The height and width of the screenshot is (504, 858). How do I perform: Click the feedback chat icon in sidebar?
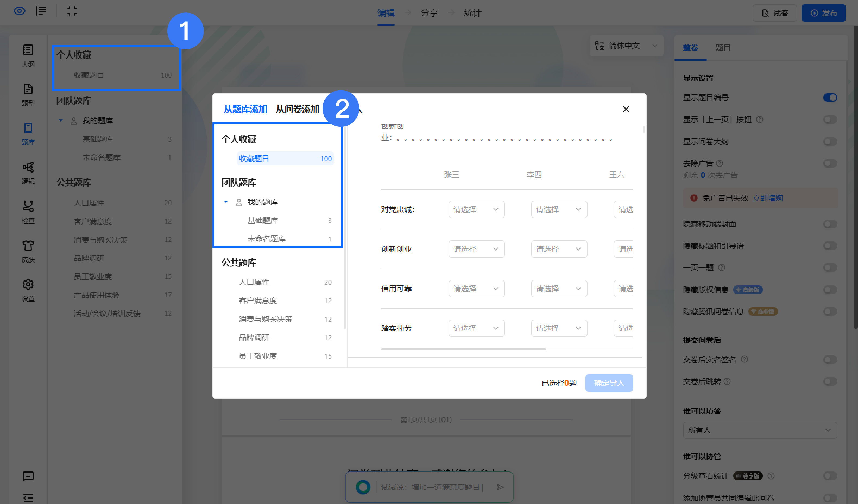(28, 476)
